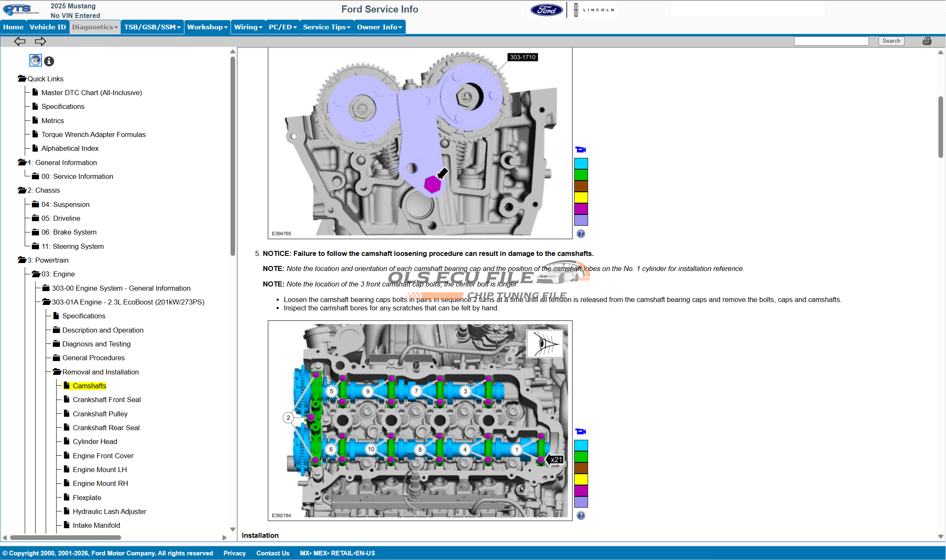Image resolution: width=946 pixels, height=560 pixels.
Task: Click the info icon above Quick Links
Action: tap(49, 61)
